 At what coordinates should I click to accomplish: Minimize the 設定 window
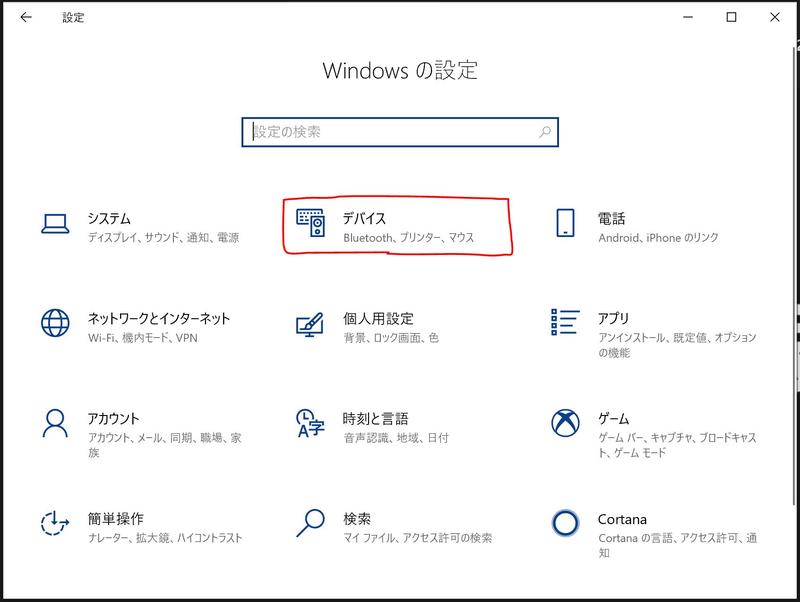(688, 17)
